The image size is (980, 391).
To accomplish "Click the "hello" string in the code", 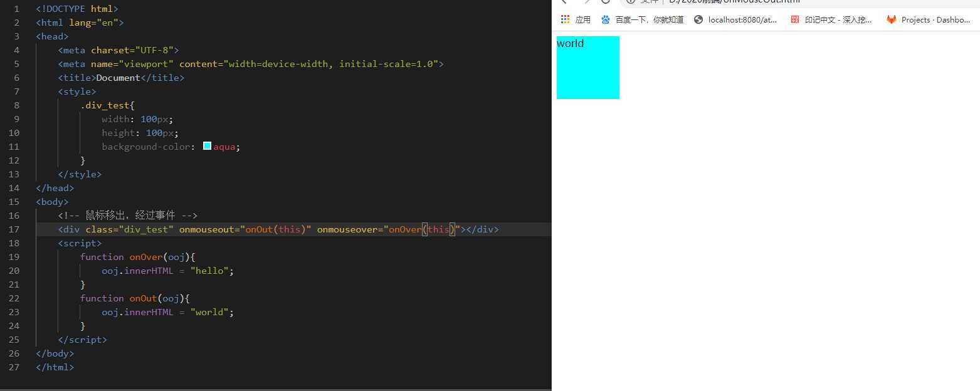I will coord(209,271).
